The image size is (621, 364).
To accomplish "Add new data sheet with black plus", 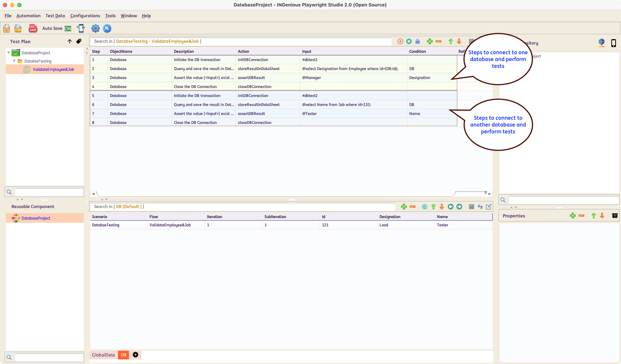I will coord(135,355).
